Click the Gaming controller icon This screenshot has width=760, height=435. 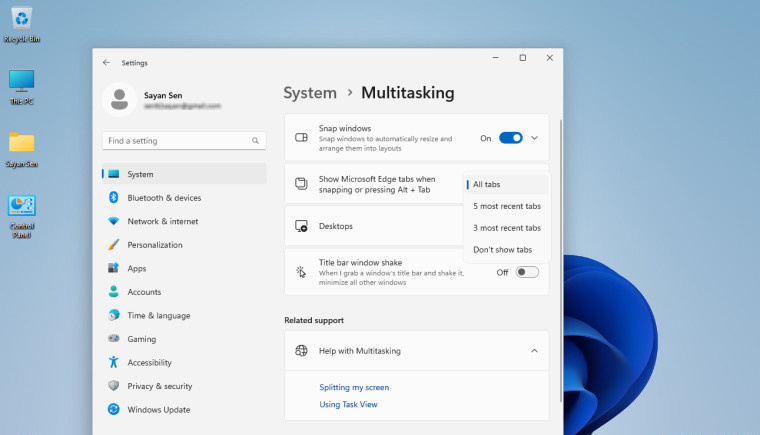tap(113, 338)
